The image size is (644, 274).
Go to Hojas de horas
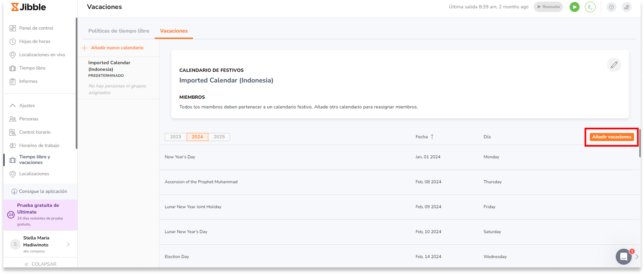click(35, 41)
